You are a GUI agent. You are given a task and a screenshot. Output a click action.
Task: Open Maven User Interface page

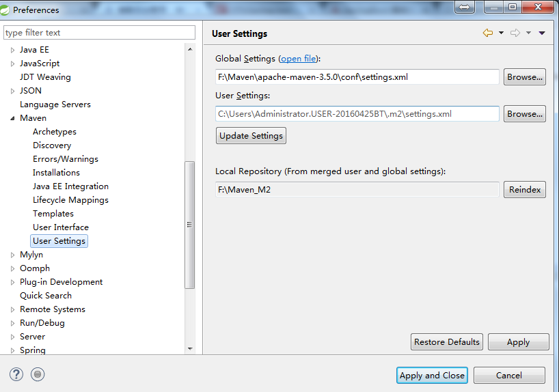(61, 227)
